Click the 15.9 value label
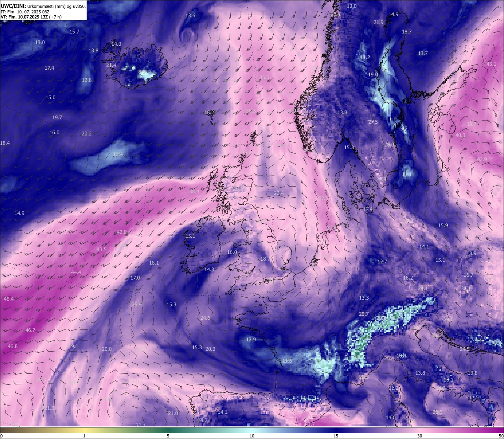 click(x=443, y=225)
